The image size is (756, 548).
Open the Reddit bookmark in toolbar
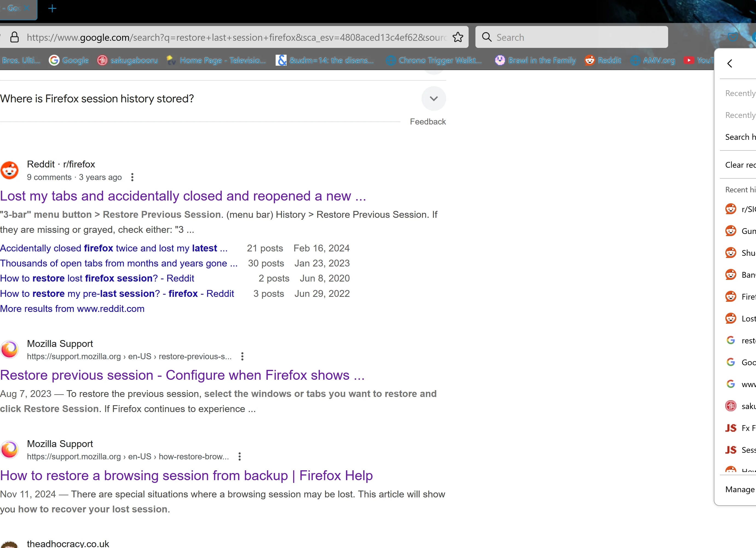[x=603, y=60]
